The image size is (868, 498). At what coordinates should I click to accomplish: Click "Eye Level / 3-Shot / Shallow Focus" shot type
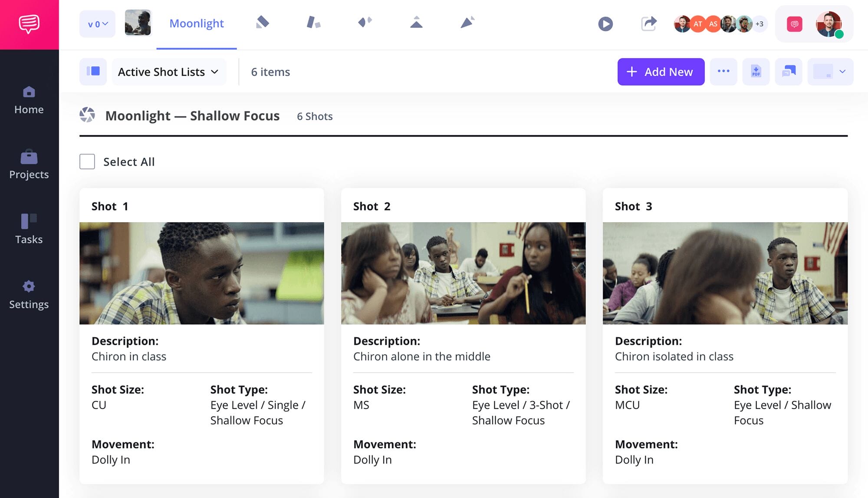pos(521,413)
